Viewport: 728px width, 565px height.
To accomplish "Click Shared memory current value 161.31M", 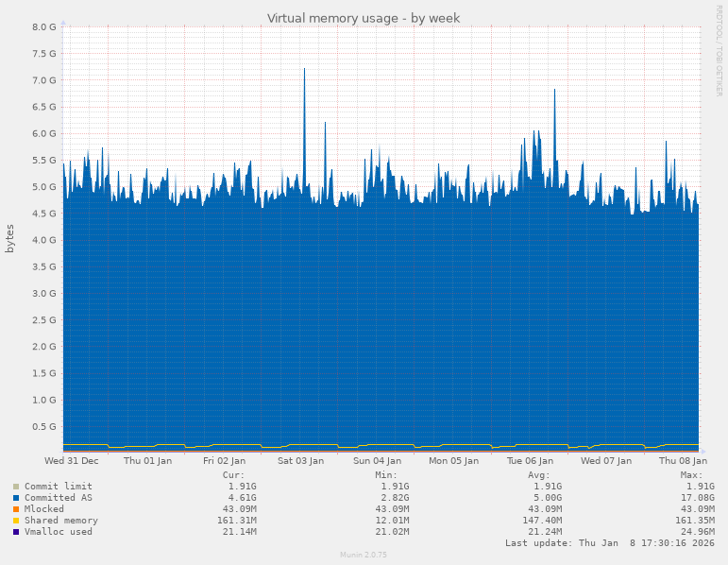I will 236,520.
